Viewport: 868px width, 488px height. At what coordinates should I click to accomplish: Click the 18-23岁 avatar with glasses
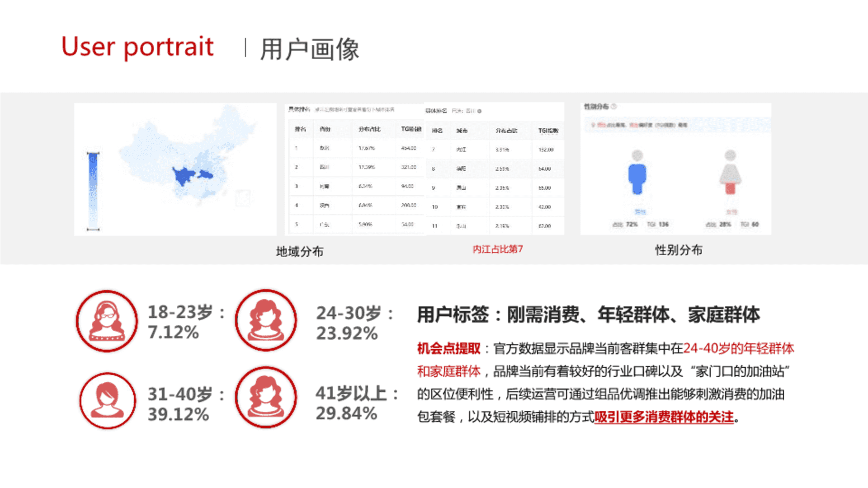pyautogui.click(x=107, y=321)
